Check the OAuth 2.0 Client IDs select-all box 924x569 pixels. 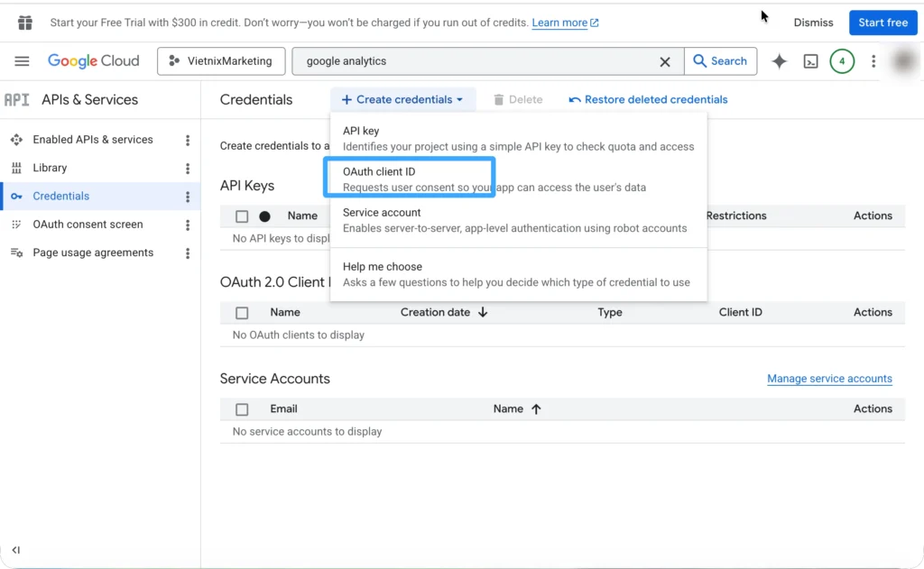pos(242,313)
